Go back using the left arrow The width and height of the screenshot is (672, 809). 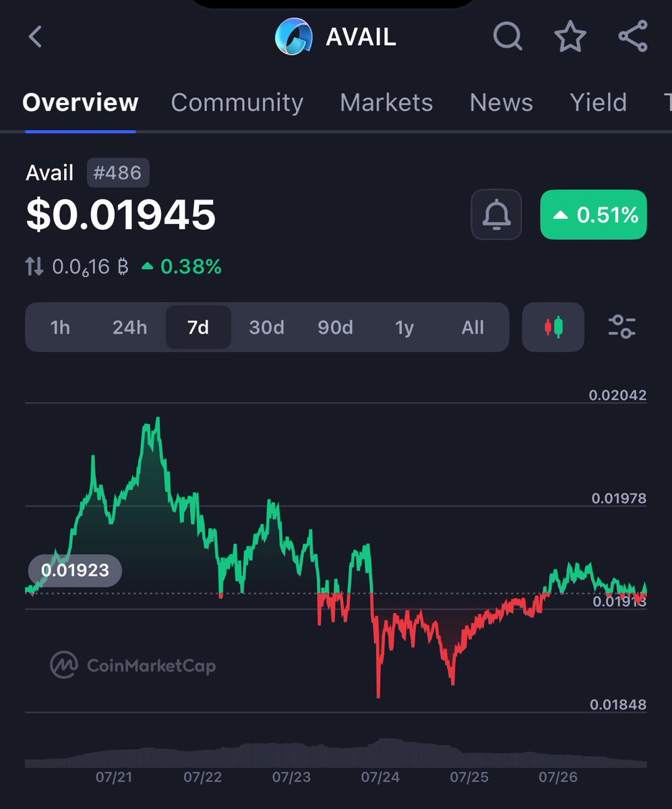pyautogui.click(x=36, y=36)
